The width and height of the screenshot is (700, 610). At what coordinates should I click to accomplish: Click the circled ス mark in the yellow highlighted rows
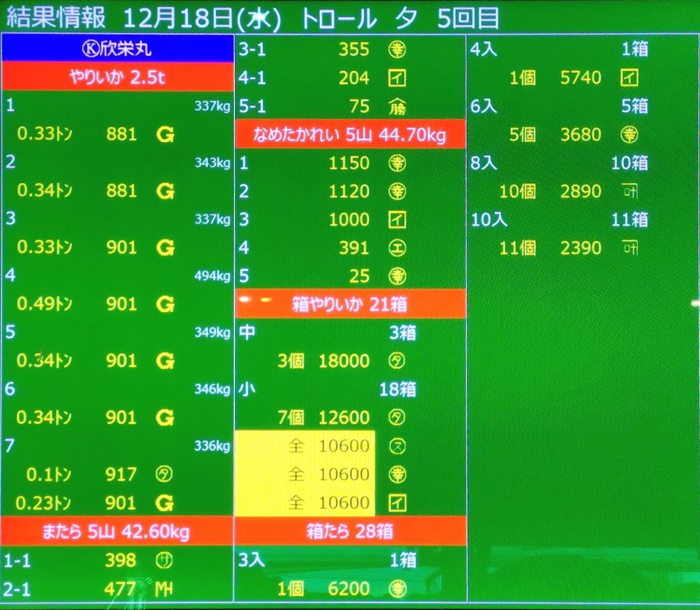396,446
